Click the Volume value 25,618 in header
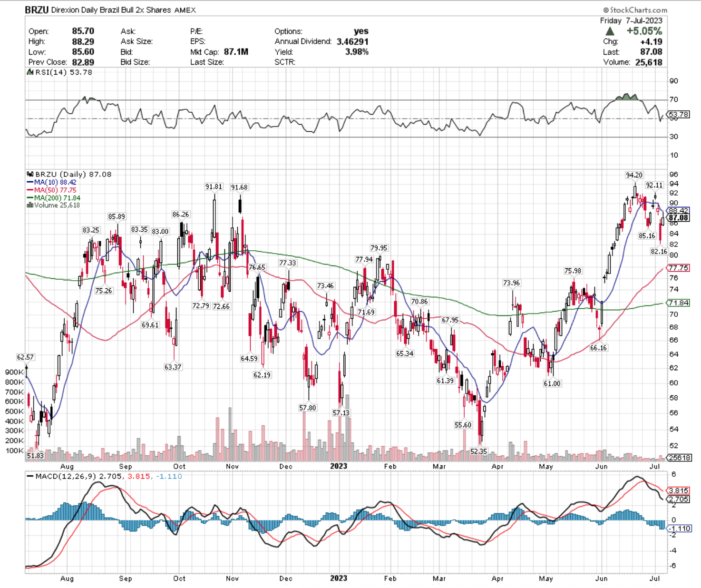Viewport: 701px width, 588px height. pyautogui.click(x=649, y=62)
